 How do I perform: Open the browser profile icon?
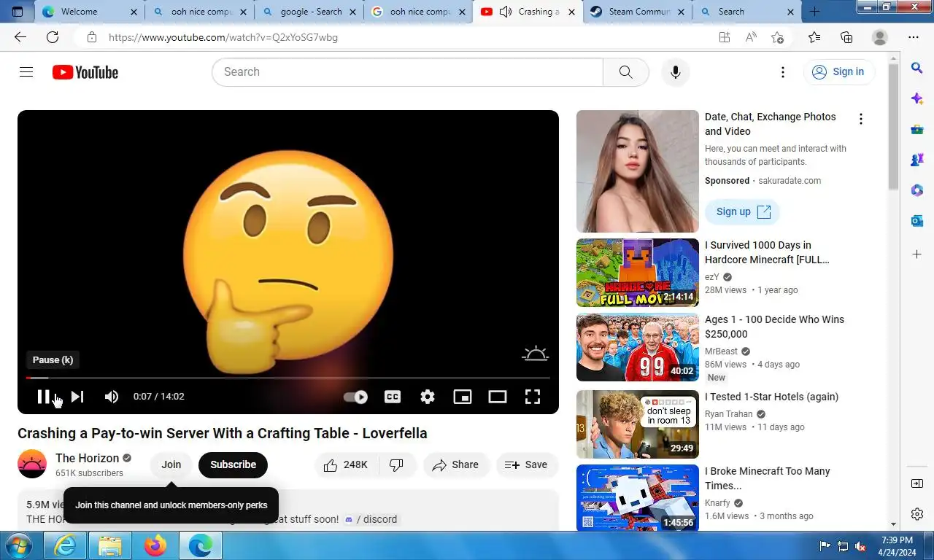tap(880, 37)
